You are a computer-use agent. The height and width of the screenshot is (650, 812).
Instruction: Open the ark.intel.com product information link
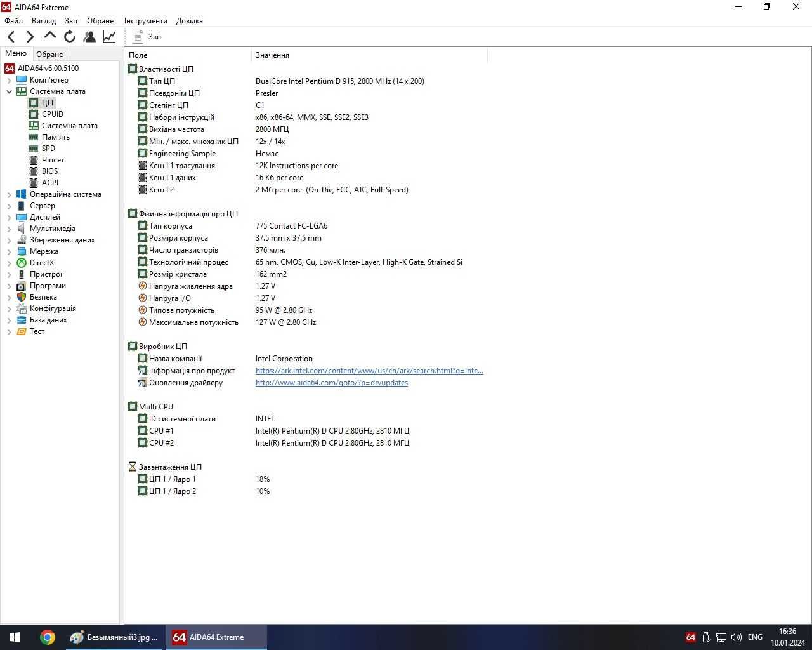pos(369,371)
